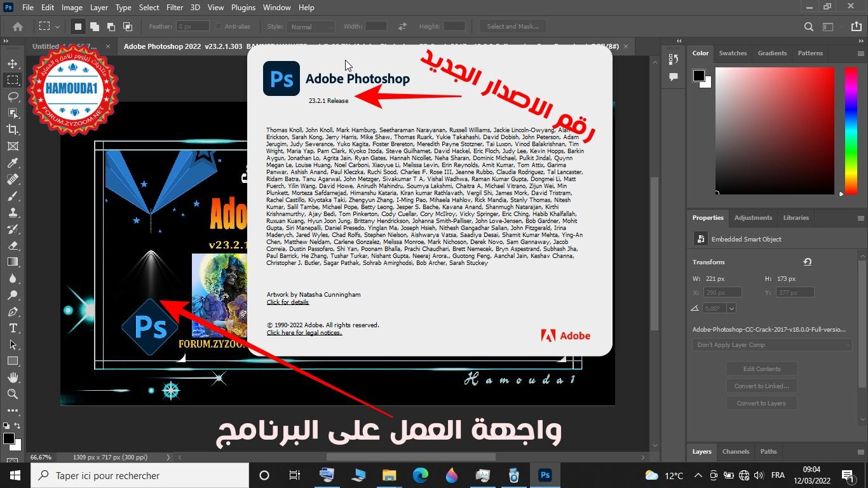Select the Spot Healing Brush tool

13,179
